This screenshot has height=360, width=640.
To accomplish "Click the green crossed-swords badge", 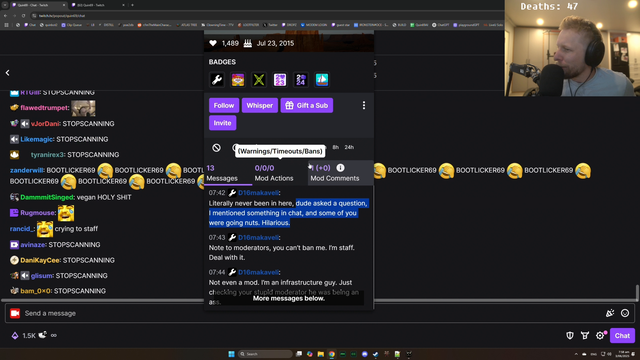I will pos(259,80).
